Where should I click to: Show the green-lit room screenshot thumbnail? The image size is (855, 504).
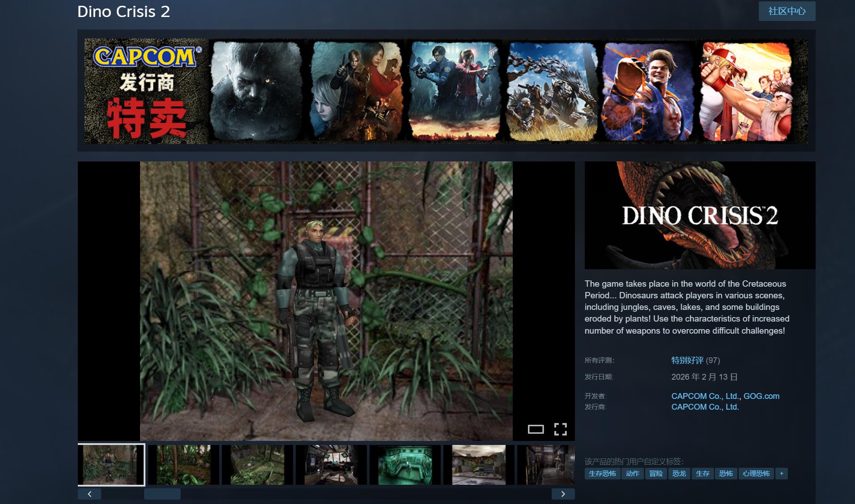click(405, 465)
